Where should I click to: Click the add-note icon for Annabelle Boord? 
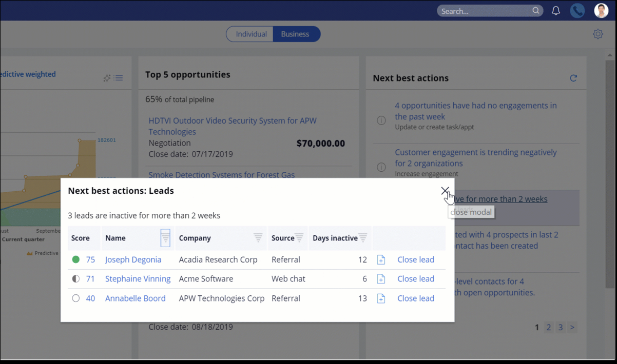(x=381, y=298)
